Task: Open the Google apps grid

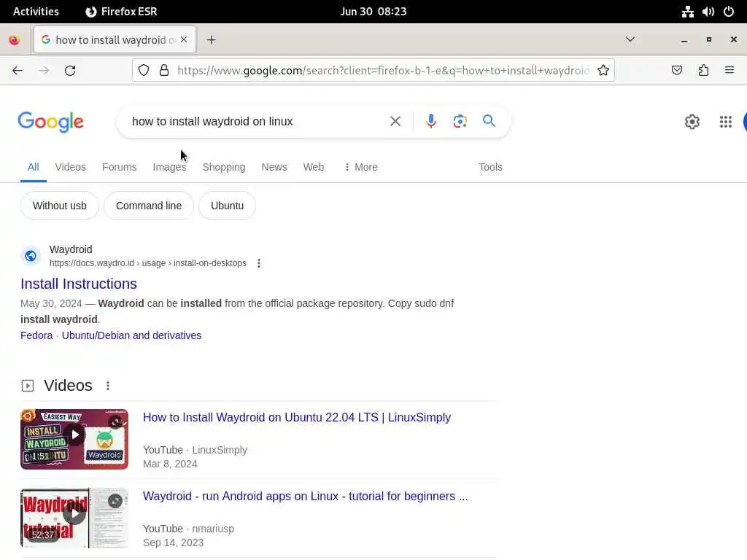Action: click(726, 122)
